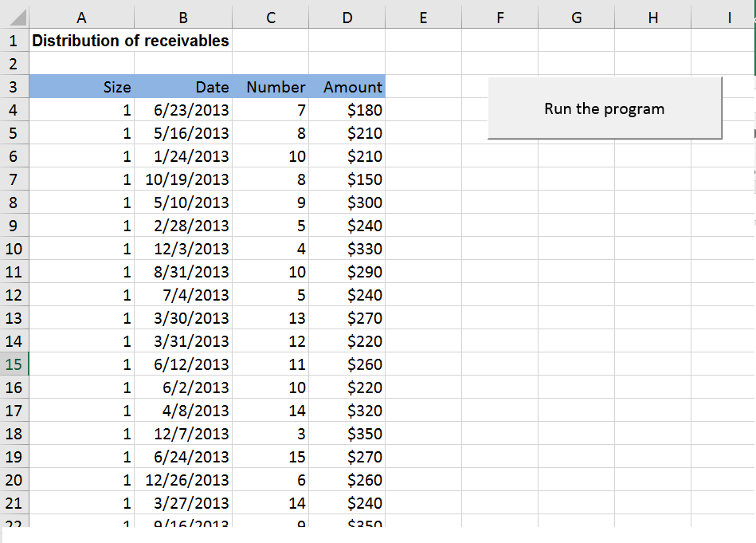Click the Number header cell
This screenshot has height=543, width=756.
[271, 87]
